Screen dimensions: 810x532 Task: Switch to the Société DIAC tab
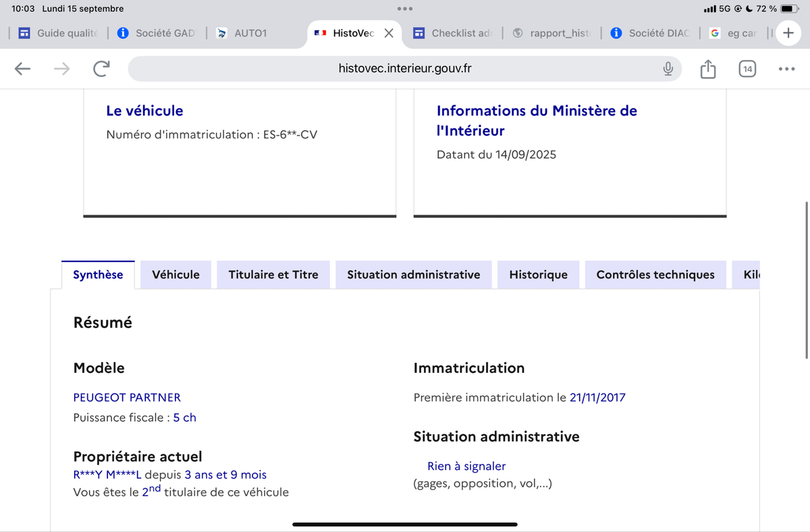pos(649,32)
